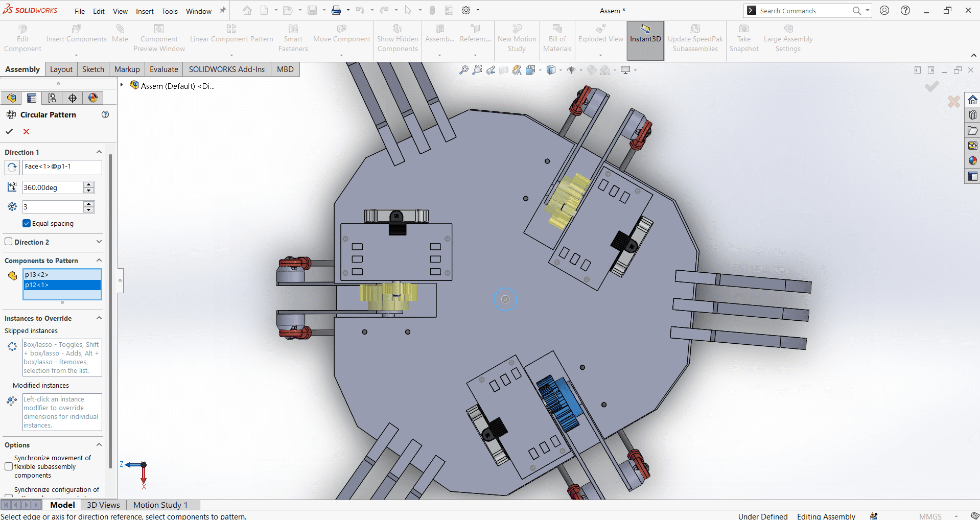Open the DimXpertManager tab icon
The height and width of the screenshot is (520, 980).
point(73,98)
